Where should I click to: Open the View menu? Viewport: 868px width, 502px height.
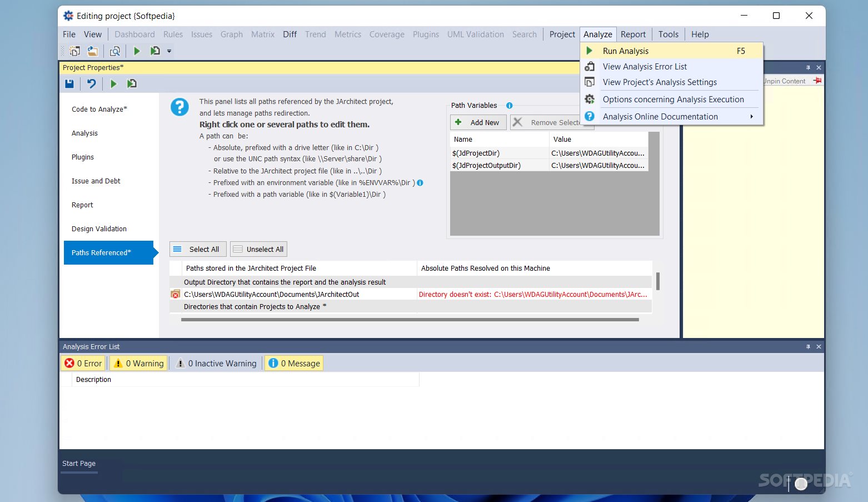pyautogui.click(x=93, y=34)
